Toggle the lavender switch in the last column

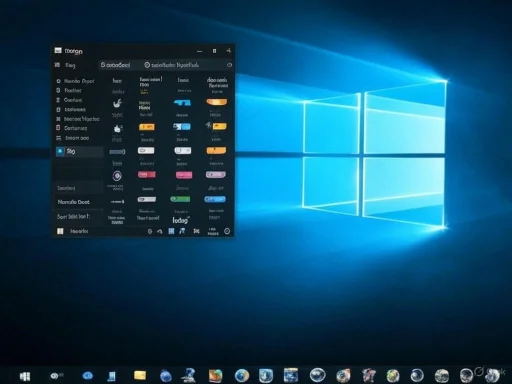216,175
